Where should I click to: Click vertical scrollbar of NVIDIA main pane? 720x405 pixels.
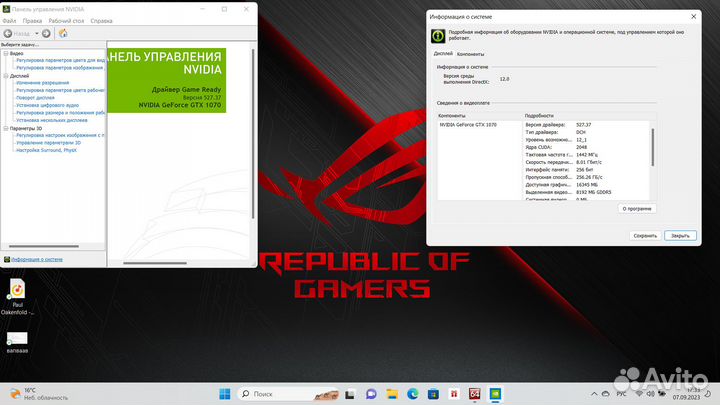click(x=253, y=133)
